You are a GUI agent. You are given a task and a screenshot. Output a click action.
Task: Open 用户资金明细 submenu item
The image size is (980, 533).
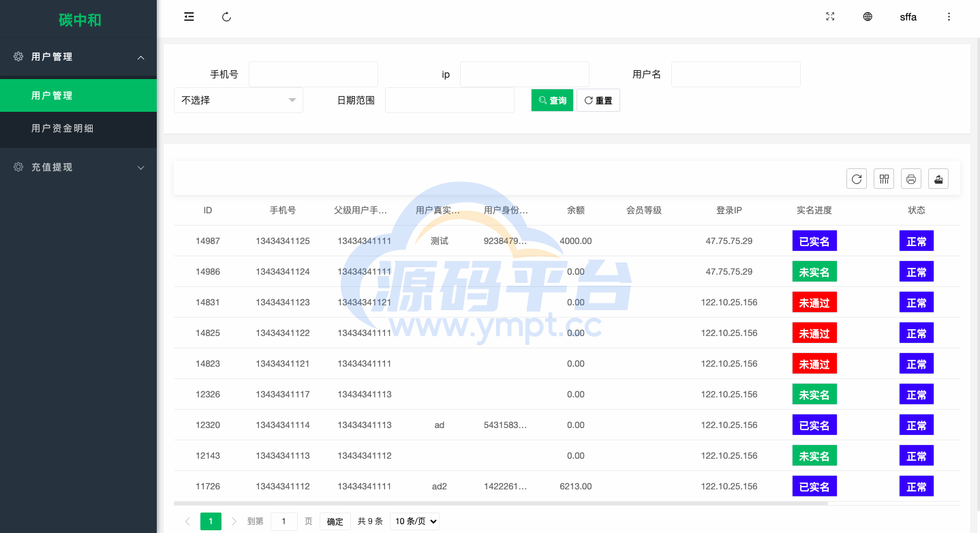pos(78,128)
